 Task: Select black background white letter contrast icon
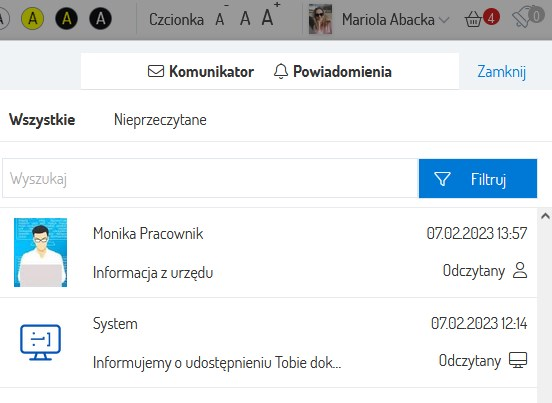101,18
